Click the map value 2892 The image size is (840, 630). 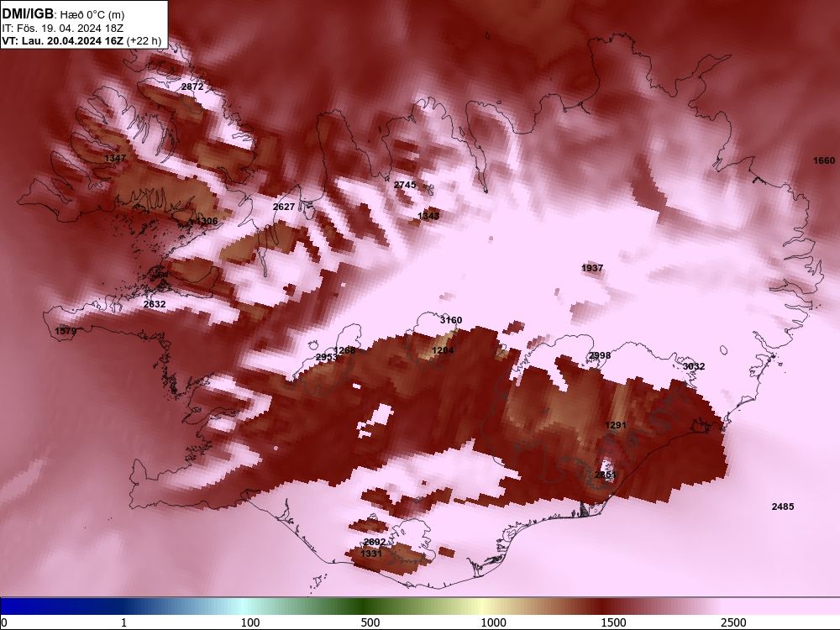point(375,542)
